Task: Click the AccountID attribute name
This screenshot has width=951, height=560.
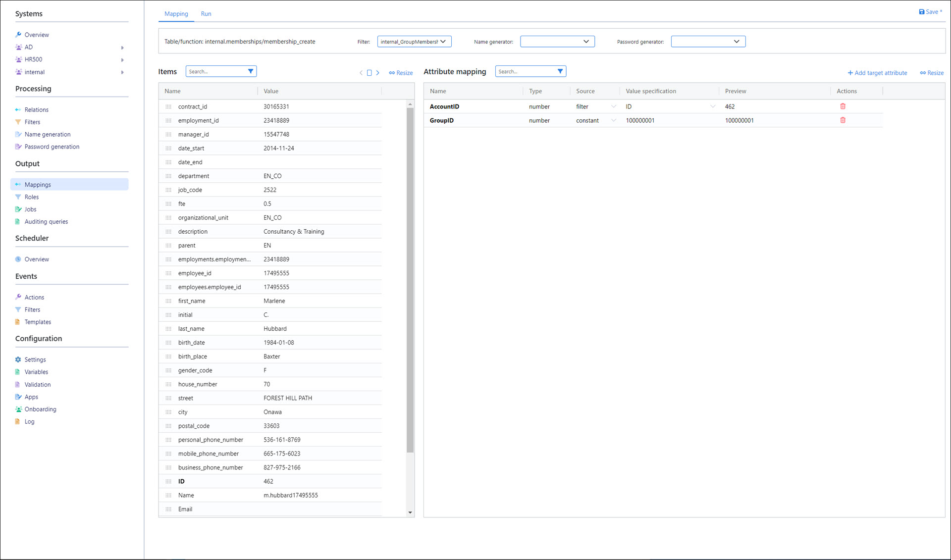Action: tap(444, 106)
